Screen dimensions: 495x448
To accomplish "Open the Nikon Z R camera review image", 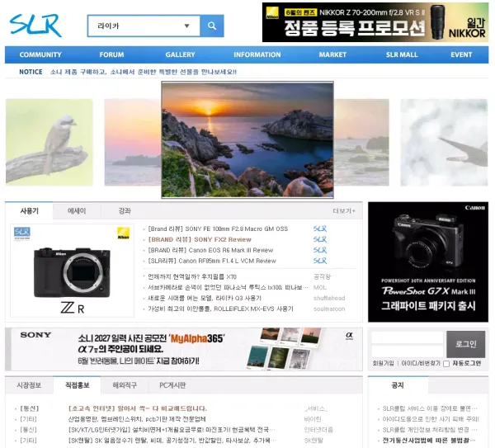I will click(x=73, y=271).
